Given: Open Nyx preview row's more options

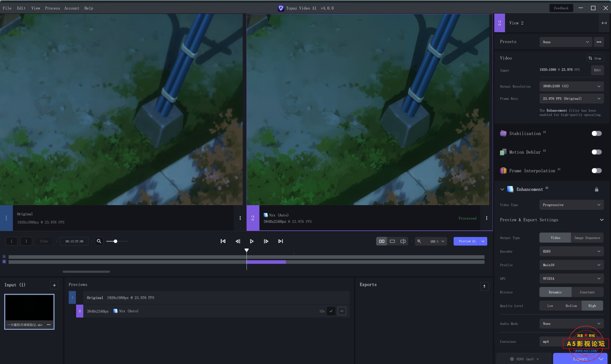Looking at the screenshot, I should point(342,311).
